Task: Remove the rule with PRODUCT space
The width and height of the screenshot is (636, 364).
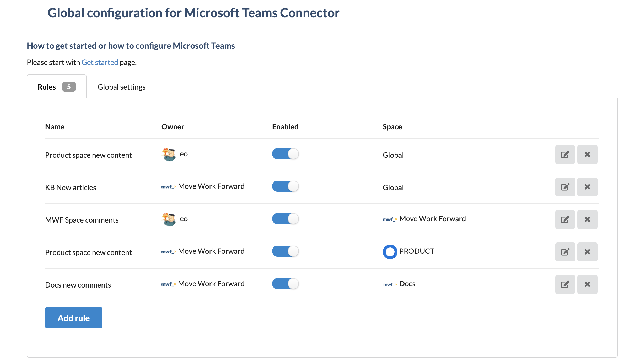Action: pyautogui.click(x=587, y=252)
